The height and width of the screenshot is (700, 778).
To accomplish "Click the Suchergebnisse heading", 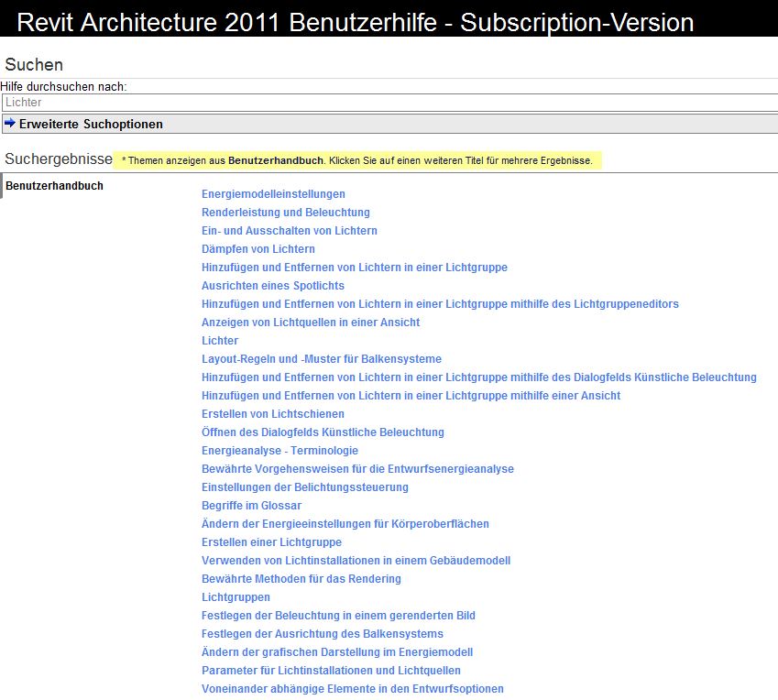I will point(59,159).
